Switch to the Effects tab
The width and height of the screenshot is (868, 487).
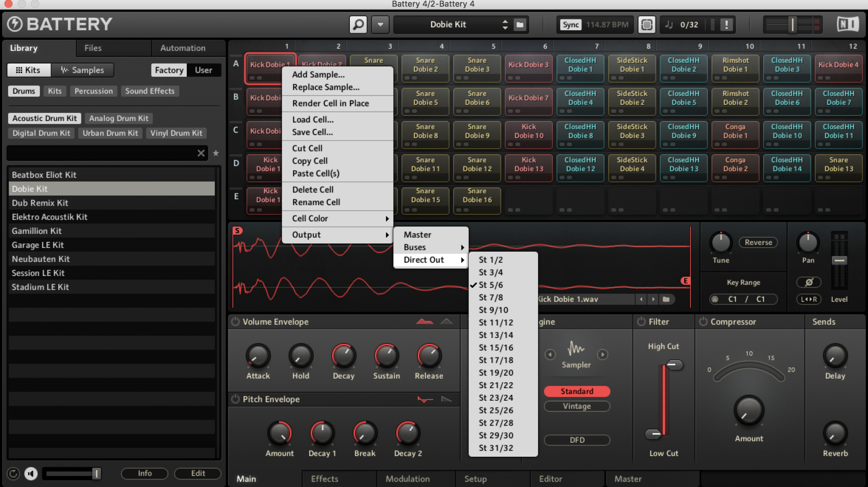(325, 478)
